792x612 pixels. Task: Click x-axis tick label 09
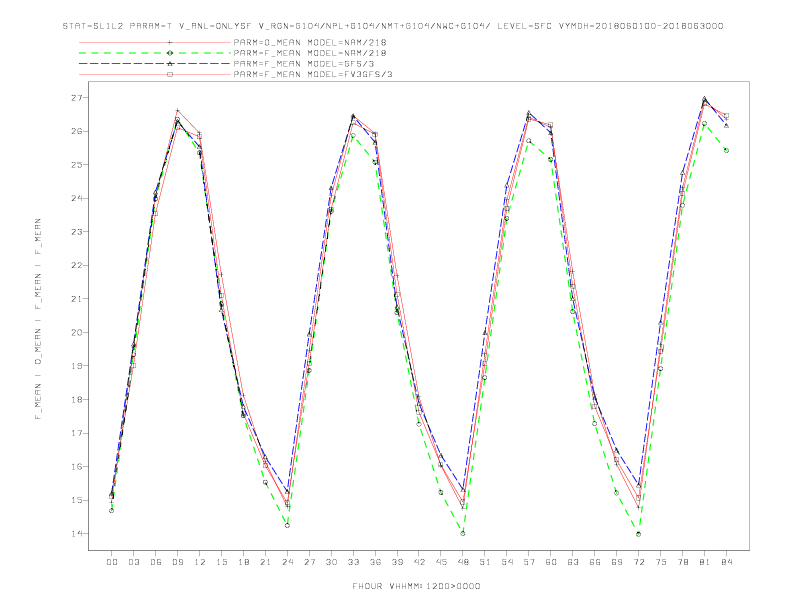(177, 562)
